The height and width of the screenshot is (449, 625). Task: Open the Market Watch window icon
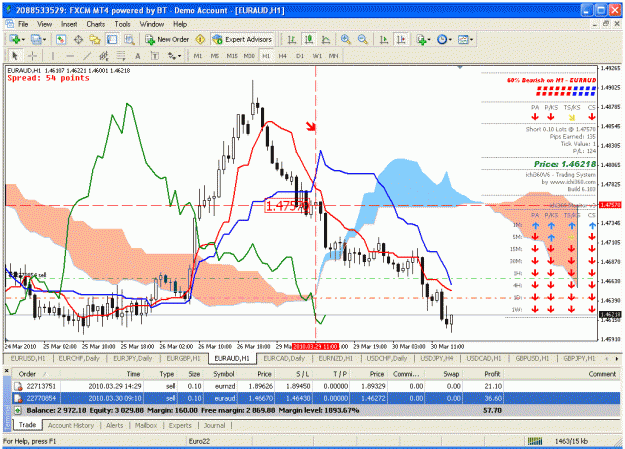click(61, 39)
